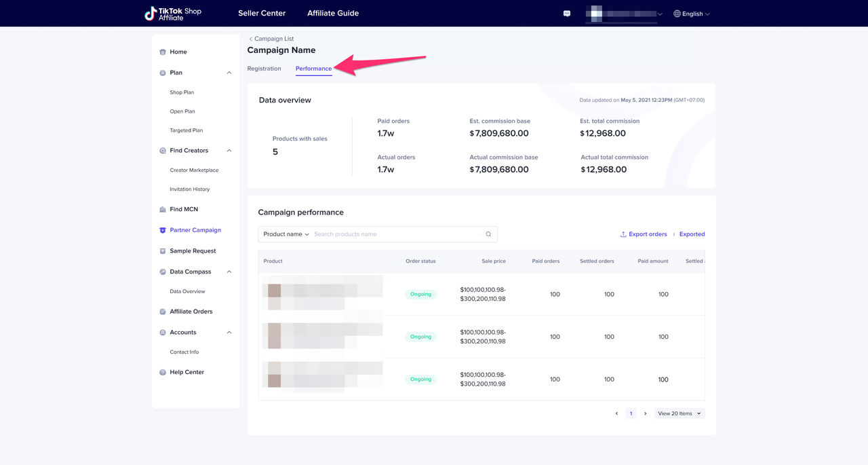The width and height of the screenshot is (868, 465).
Task: Go back to Campaign List
Action: pyautogui.click(x=271, y=39)
